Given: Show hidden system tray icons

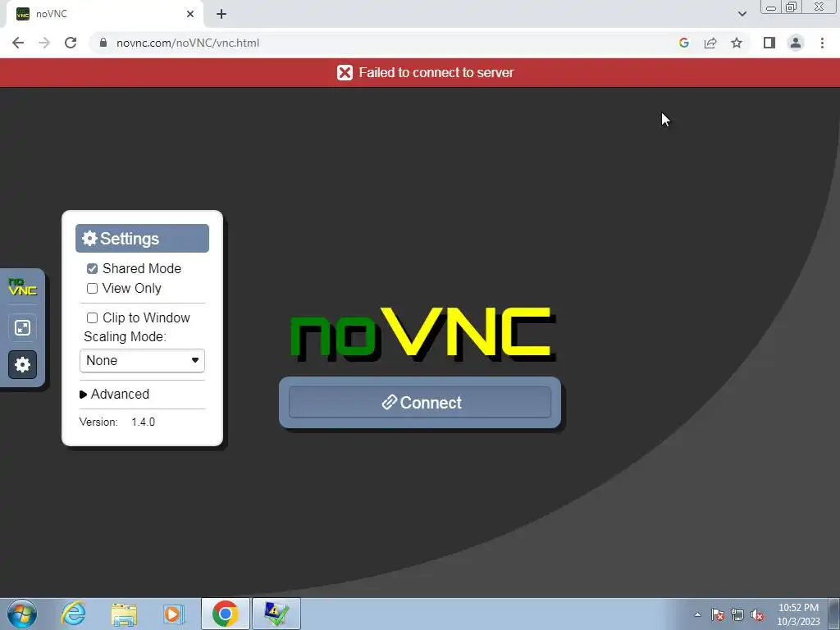Looking at the screenshot, I should click(697, 614).
